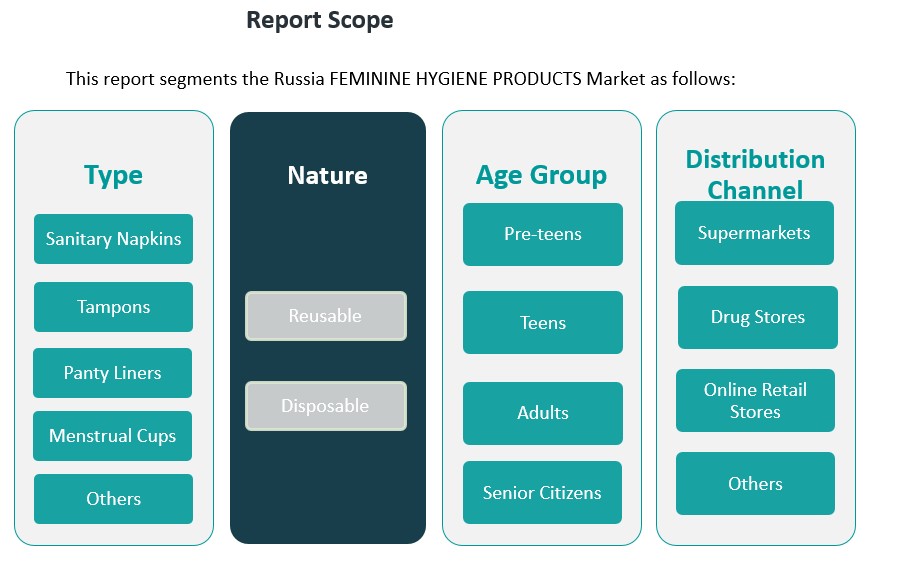The image size is (903, 580).
Task: Select Menstrual Cups under Type
Action: click(112, 436)
